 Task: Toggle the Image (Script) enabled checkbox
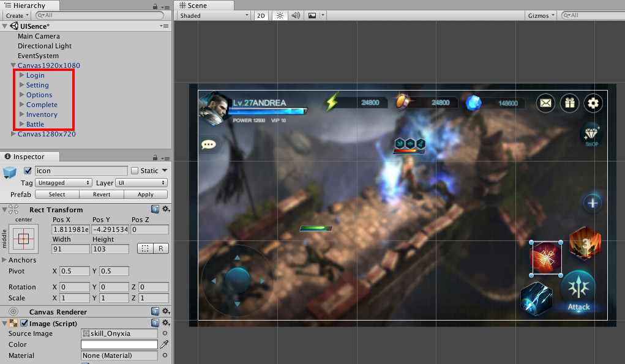[x=24, y=323]
